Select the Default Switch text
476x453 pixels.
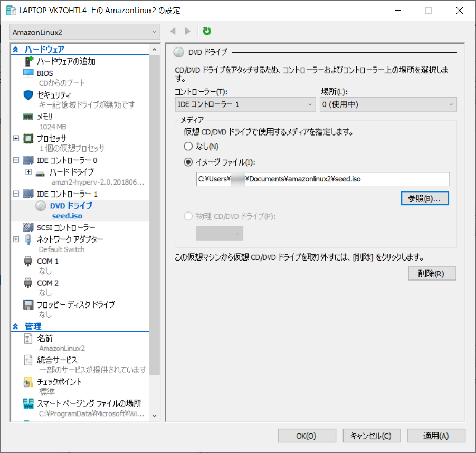pos(62,249)
